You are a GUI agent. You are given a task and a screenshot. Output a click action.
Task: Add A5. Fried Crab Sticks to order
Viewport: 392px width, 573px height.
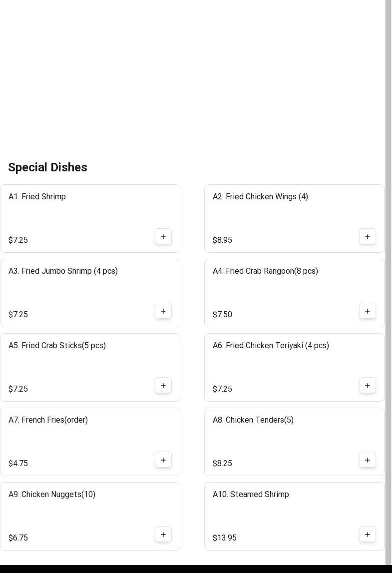pos(163,386)
